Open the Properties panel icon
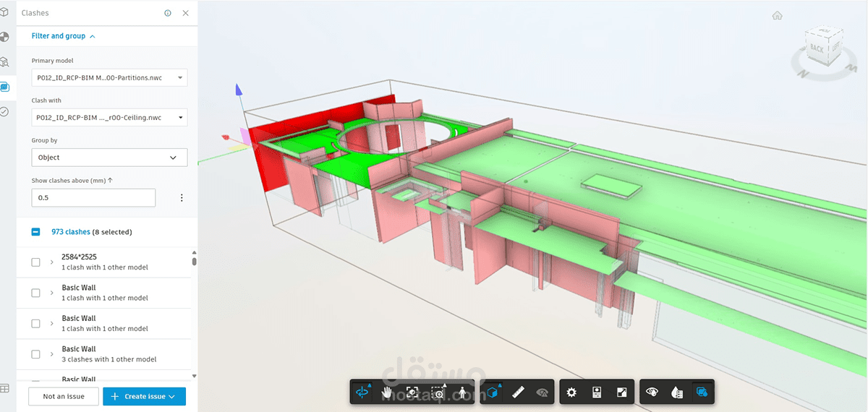 pyautogui.click(x=597, y=392)
